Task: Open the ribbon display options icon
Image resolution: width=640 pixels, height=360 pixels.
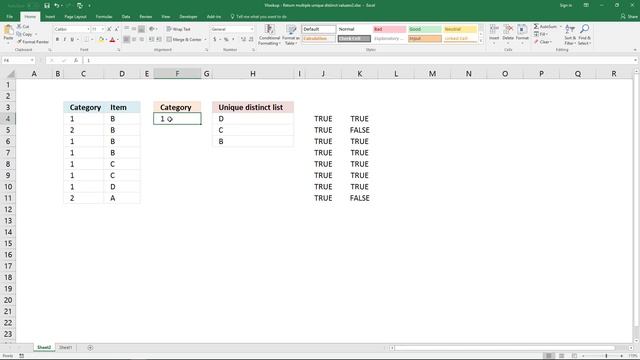Action: coord(586,5)
